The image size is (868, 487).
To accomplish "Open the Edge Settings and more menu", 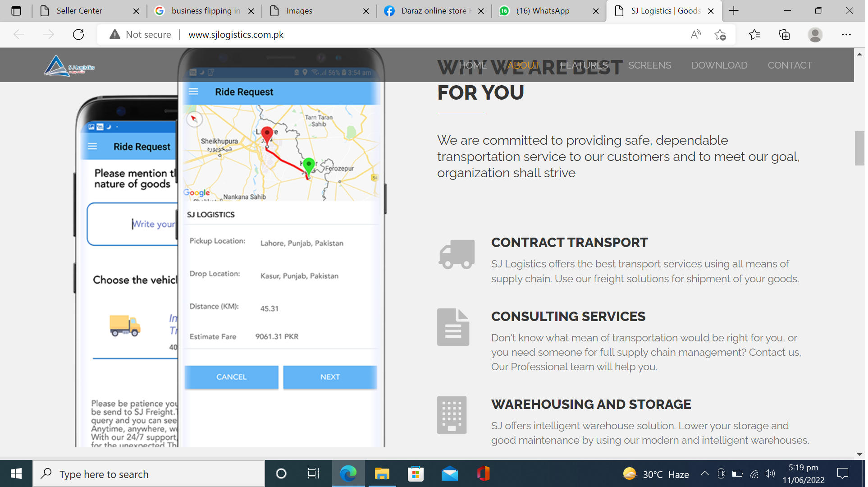I will pos(846,35).
